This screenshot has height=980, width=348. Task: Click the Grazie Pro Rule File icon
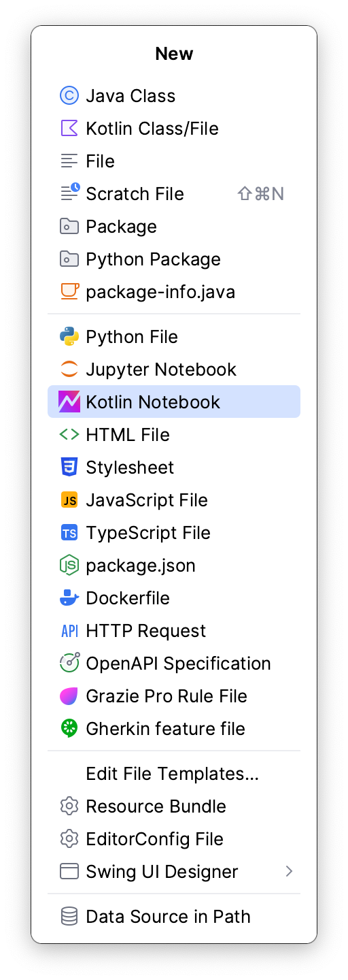pyautogui.click(x=69, y=696)
